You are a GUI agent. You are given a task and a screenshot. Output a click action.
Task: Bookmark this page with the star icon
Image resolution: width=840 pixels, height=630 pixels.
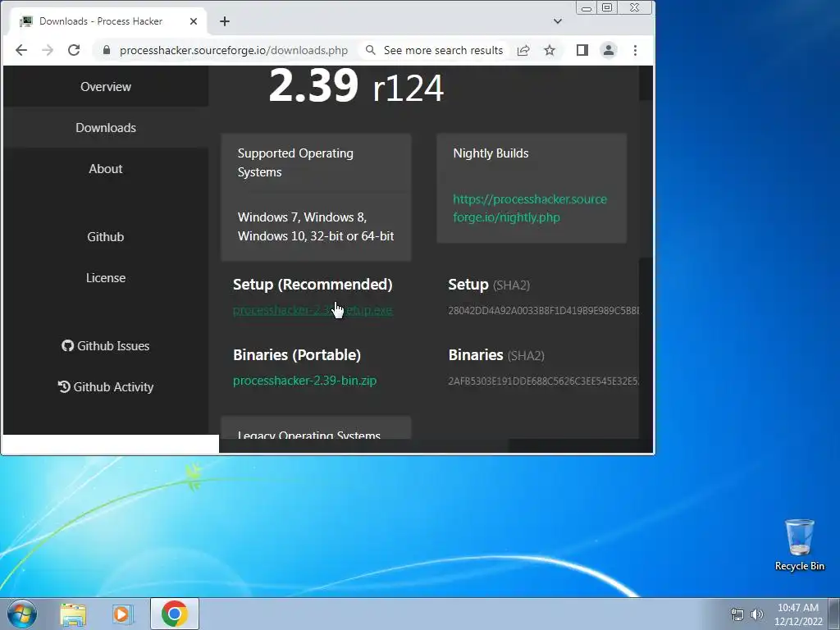[550, 50]
